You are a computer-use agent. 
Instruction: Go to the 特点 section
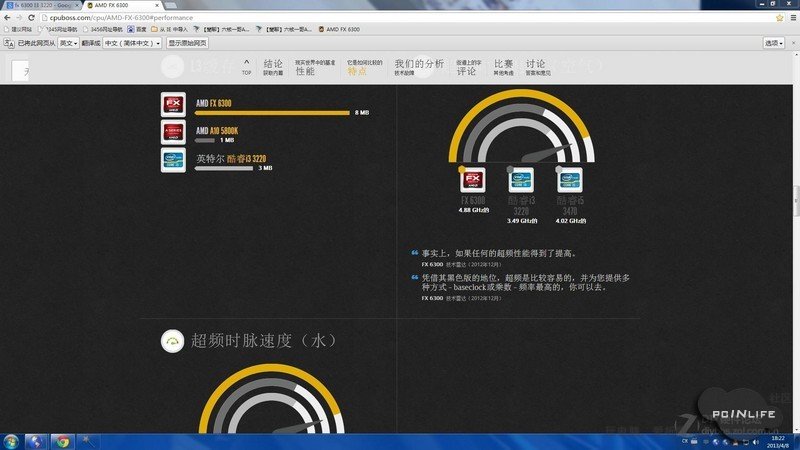(x=364, y=67)
